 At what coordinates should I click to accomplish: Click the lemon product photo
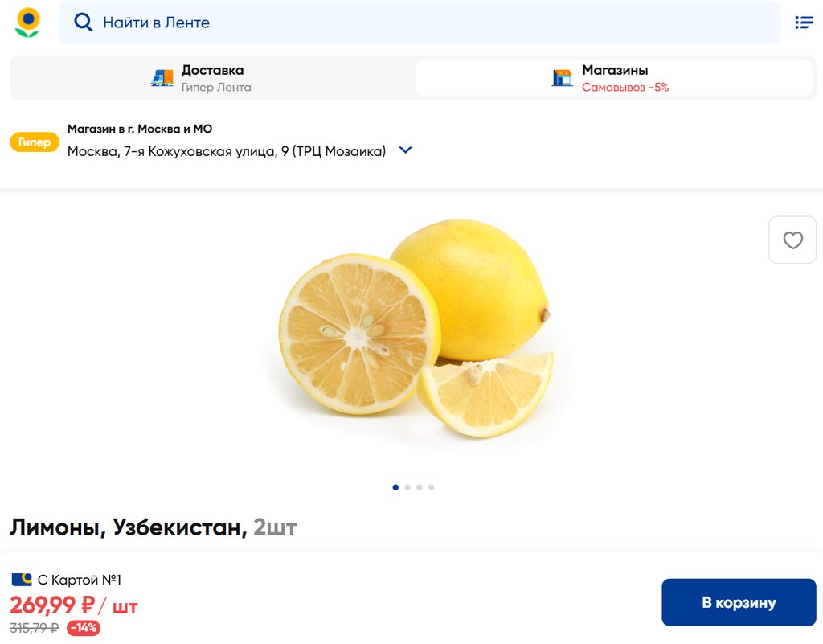(x=415, y=328)
